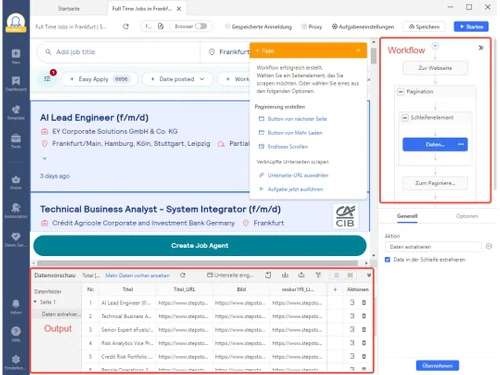Click Create Job Agent button
Image resolution: width=500 pixels, height=375 pixels.
[200, 246]
